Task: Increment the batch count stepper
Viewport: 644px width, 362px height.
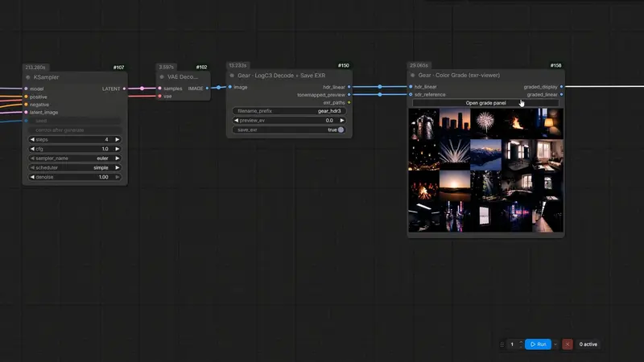Action: (521, 342)
